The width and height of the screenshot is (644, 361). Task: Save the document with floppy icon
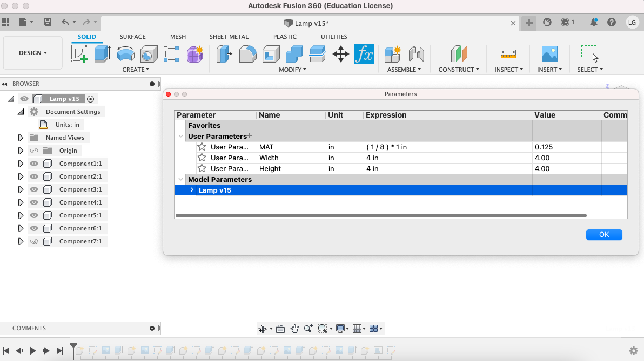point(48,22)
